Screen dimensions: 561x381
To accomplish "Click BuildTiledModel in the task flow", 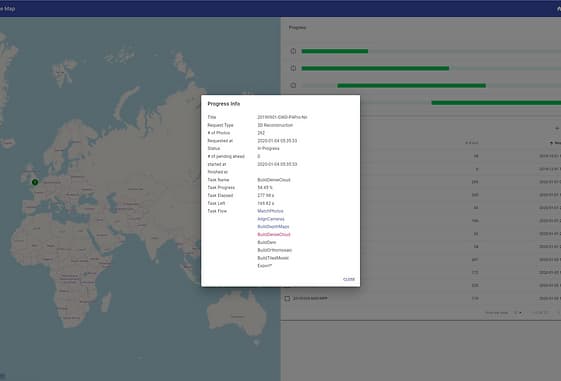I will point(273,258).
